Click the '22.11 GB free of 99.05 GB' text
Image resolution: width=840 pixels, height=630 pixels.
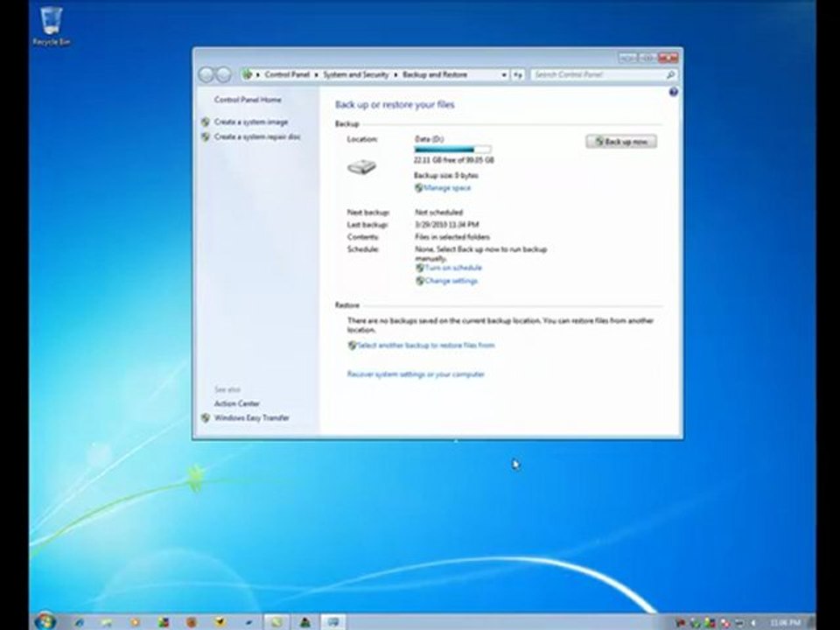coord(454,160)
